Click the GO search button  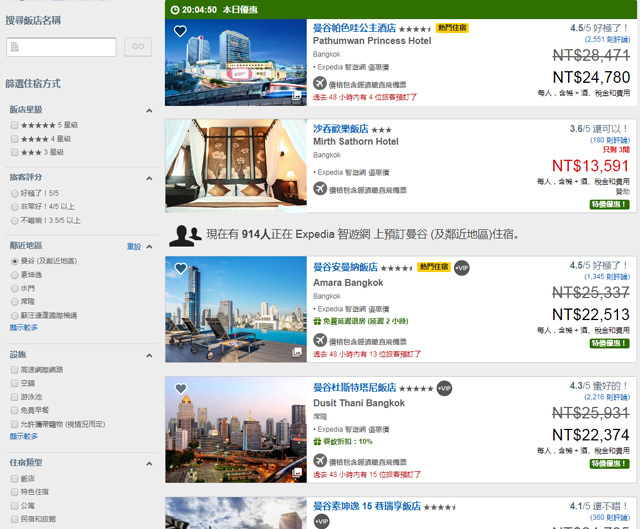138,47
